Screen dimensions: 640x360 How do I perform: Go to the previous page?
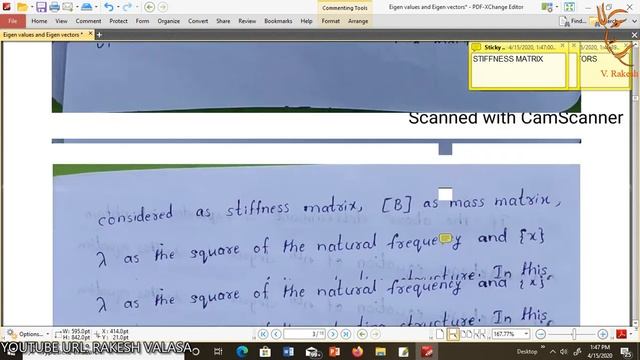[x=276, y=334]
